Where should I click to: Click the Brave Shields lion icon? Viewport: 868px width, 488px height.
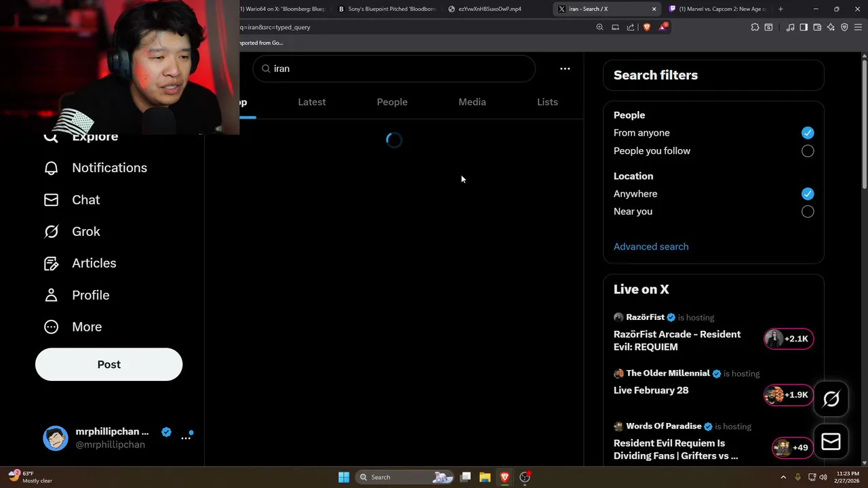pos(646,27)
